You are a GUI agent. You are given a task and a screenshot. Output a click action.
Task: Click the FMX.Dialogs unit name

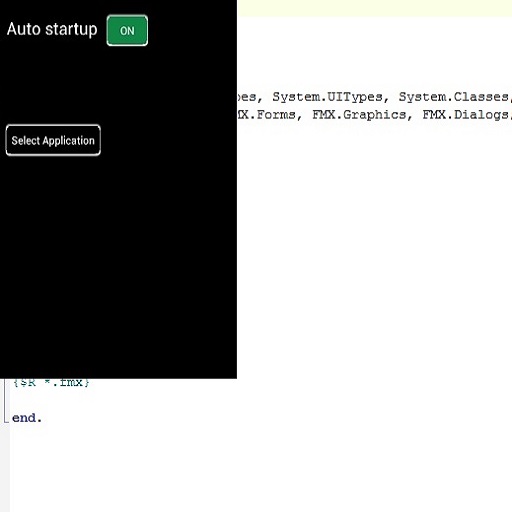(465, 115)
